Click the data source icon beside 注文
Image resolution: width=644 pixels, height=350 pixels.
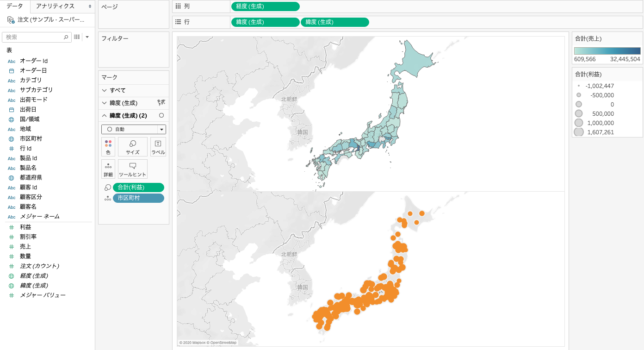coord(11,20)
